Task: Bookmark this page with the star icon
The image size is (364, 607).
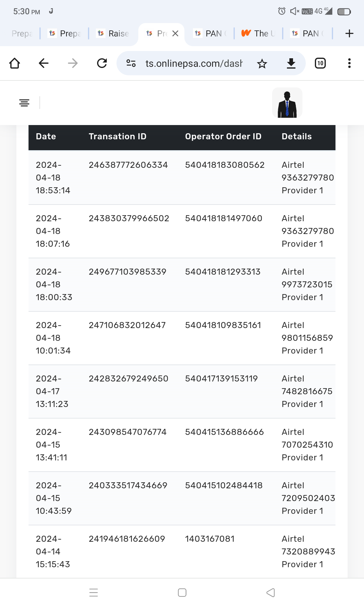Action: coord(262,63)
